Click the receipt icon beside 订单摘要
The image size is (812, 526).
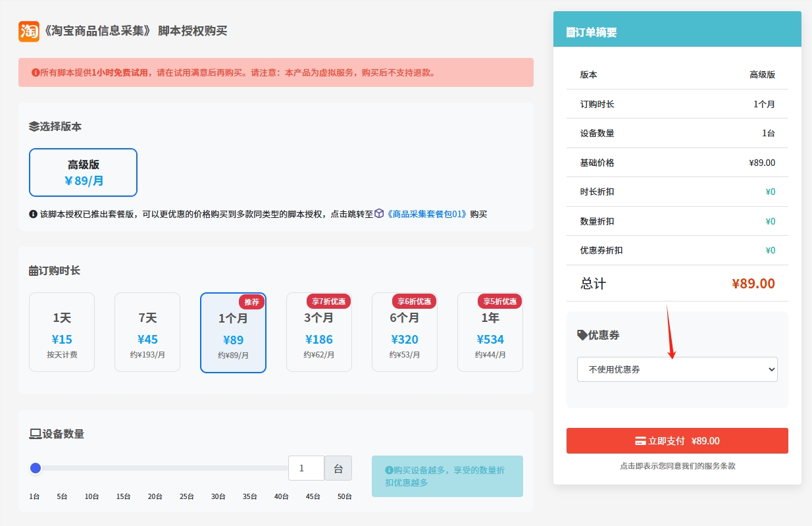570,32
